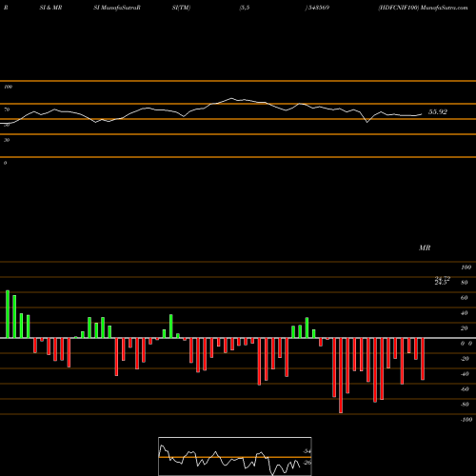
Task: Click the SI & MR header label
Action: coord(50,8)
